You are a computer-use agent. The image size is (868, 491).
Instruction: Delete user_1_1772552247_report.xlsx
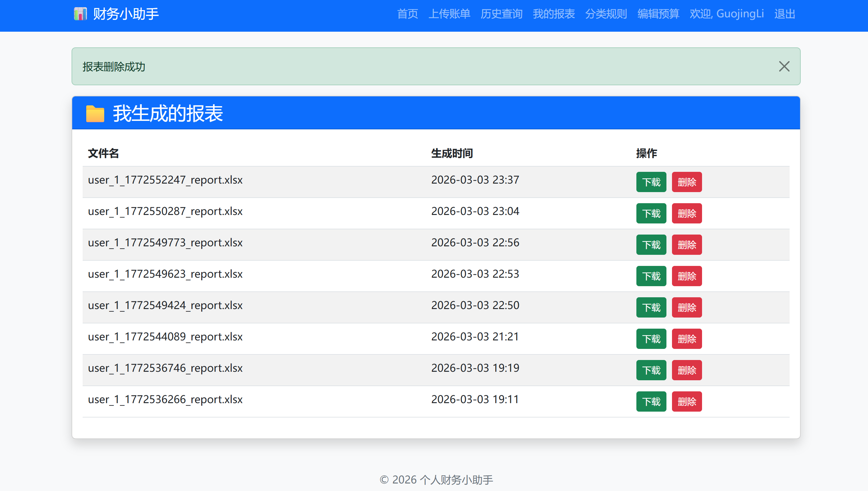pyautogui.click(x=687, y=182)
